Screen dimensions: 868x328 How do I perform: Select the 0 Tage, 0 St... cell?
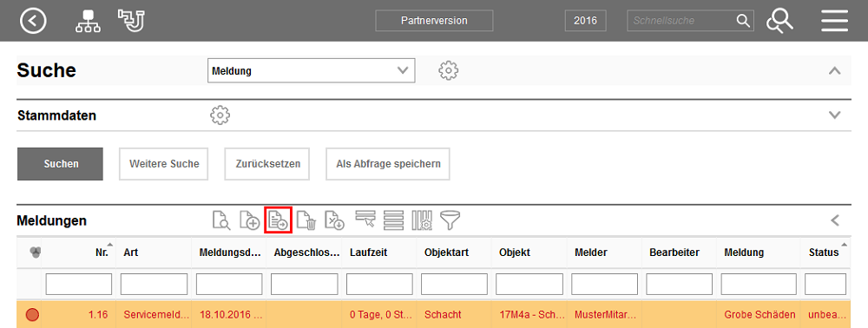(x=380, y=315)
